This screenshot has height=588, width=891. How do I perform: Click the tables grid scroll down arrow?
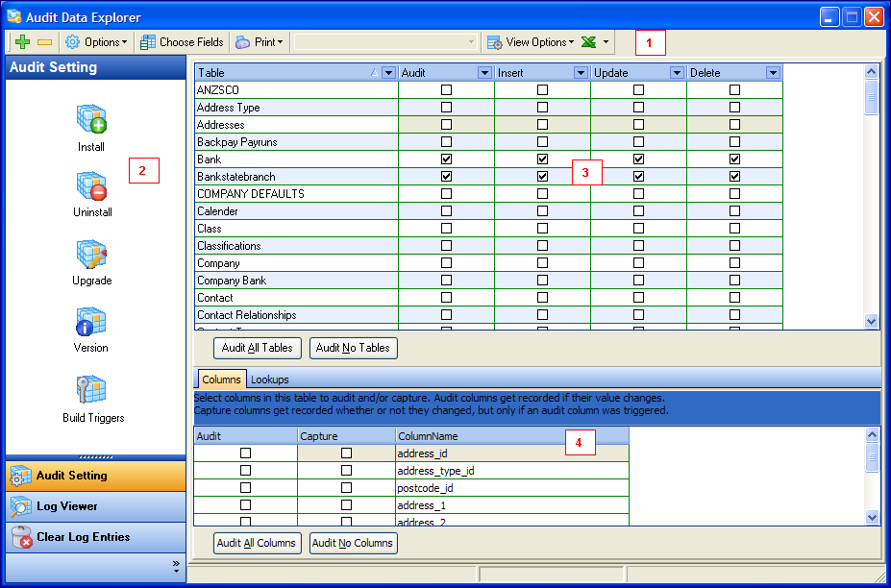coord(871,321)
